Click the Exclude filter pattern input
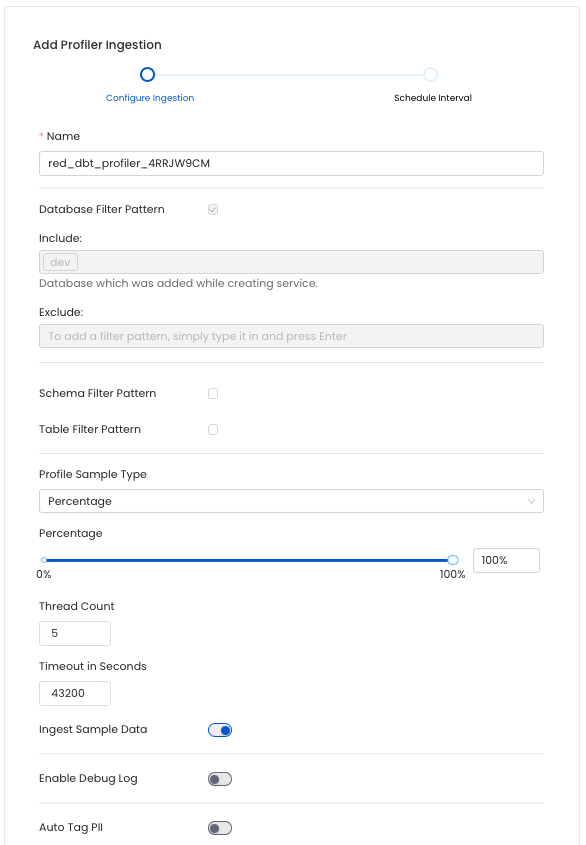This screenshot has width=586, height=845. coord(291,335)
